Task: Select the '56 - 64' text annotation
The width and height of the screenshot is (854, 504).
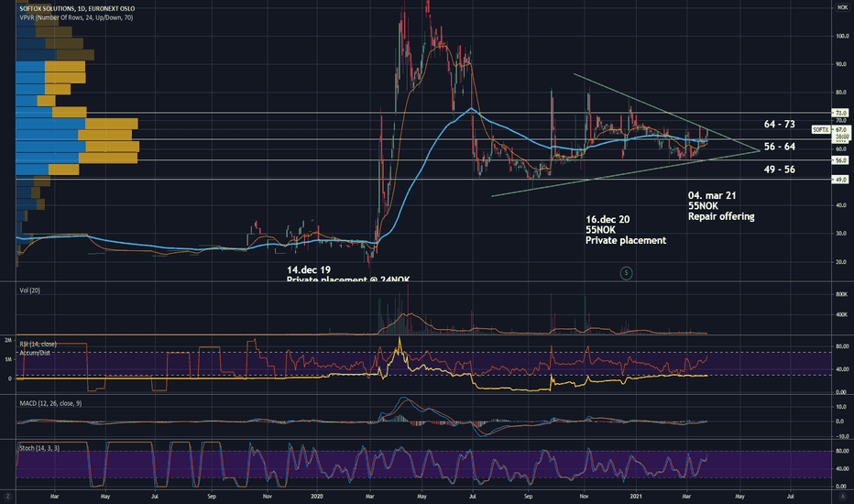Action: 780,147
